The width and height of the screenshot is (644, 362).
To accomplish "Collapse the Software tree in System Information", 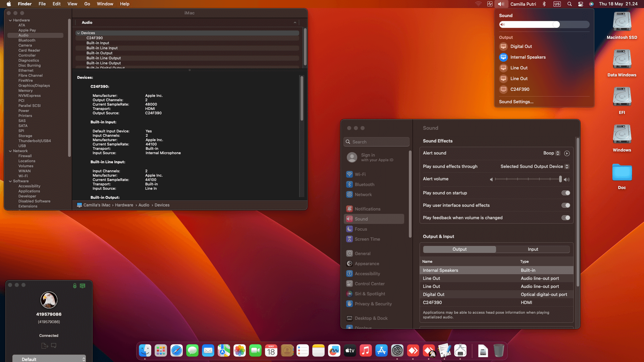I will tap(10, 181).
